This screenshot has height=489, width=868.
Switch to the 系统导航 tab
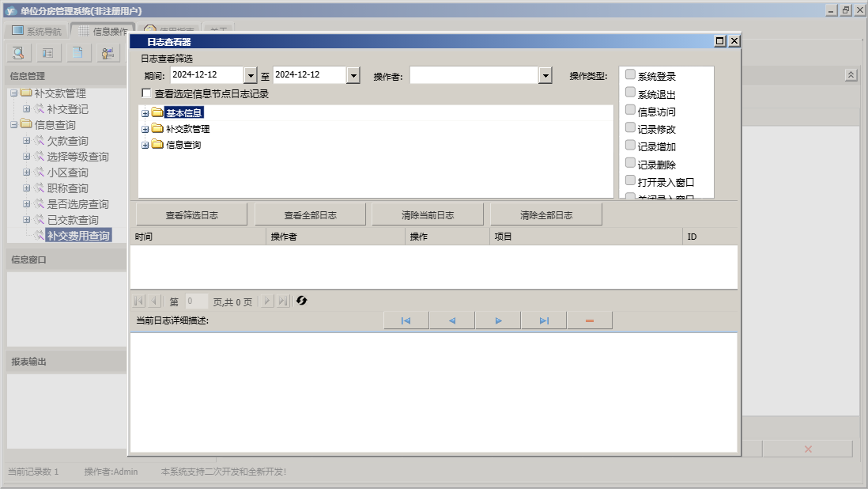pyautogui.click(x=36, y=31)
